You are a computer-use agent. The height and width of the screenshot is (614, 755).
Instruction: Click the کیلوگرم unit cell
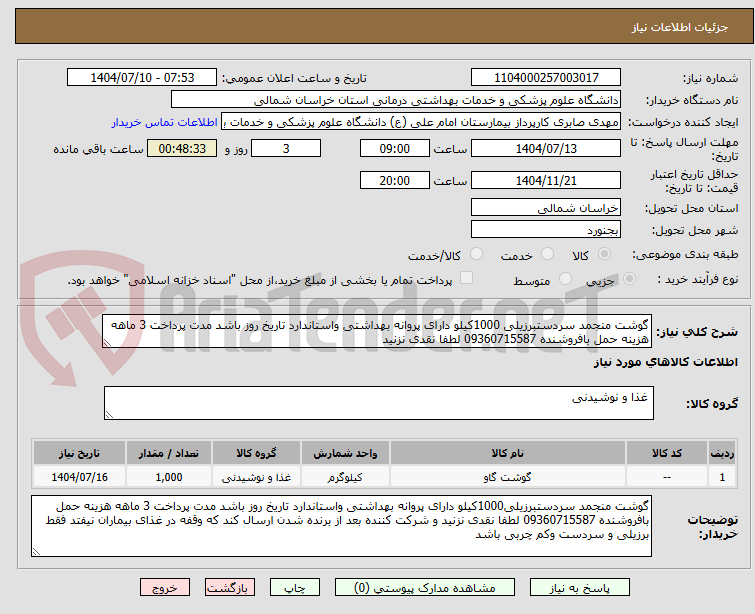point(345,477)
